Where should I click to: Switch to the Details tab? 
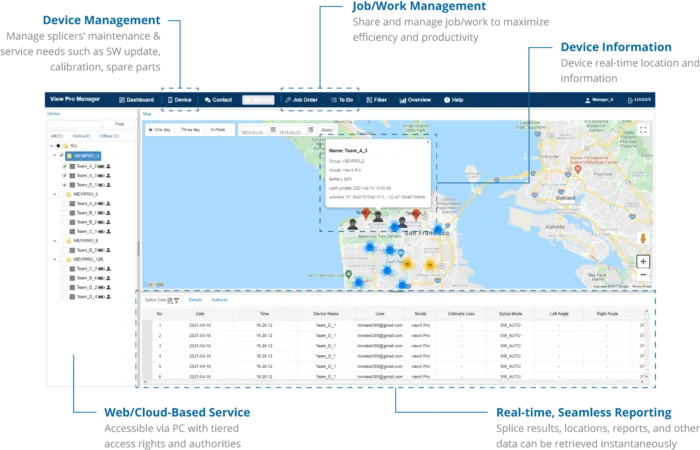coord(195,300)
